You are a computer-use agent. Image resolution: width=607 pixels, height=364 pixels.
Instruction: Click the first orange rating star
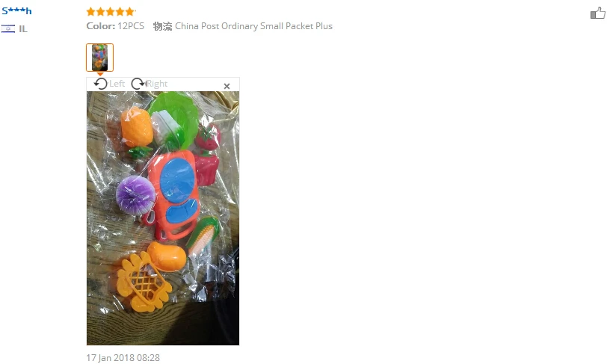tap(91, 12)
